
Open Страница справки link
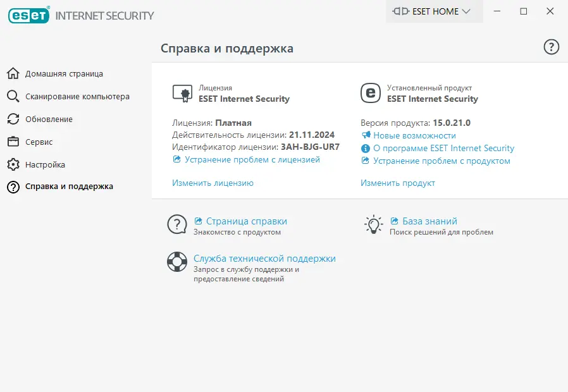click(x=247, y=221)
